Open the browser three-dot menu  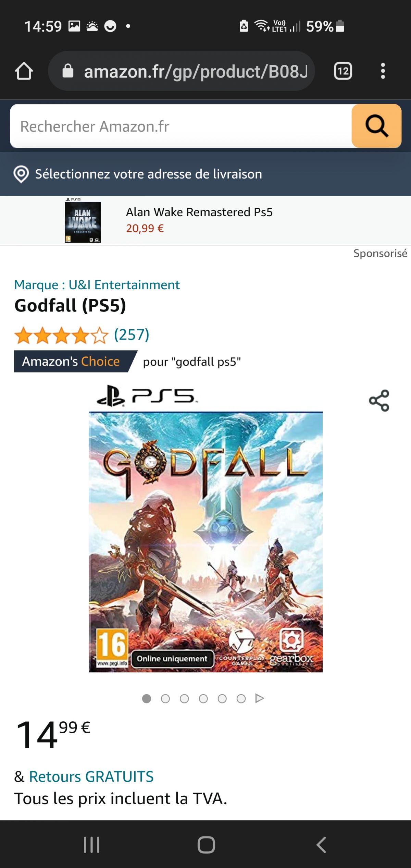tap(383, 71)
